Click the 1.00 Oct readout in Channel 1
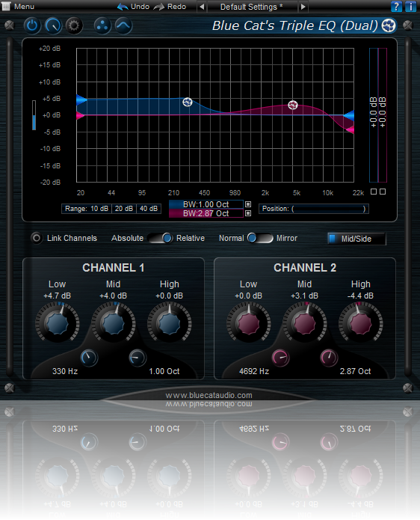The height and width of the screenshot is (520, 420). (x=164, y=371)
